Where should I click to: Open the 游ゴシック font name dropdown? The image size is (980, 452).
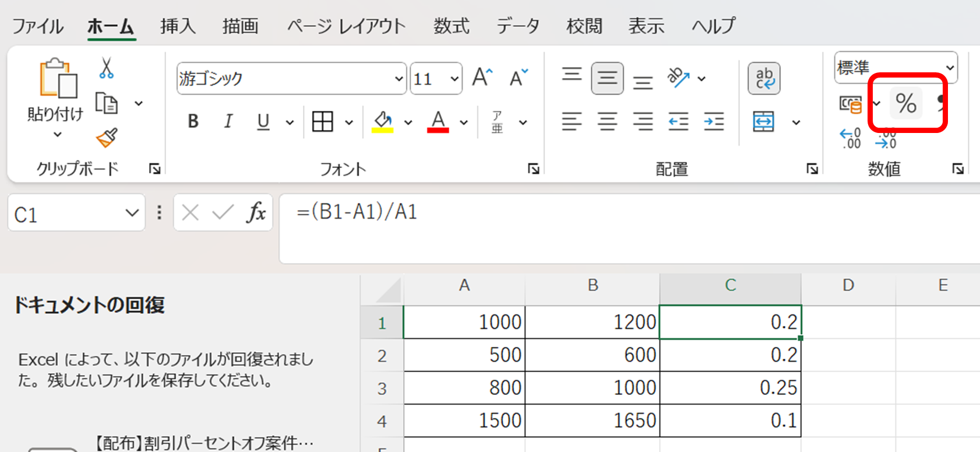click(x=399, y=79)
